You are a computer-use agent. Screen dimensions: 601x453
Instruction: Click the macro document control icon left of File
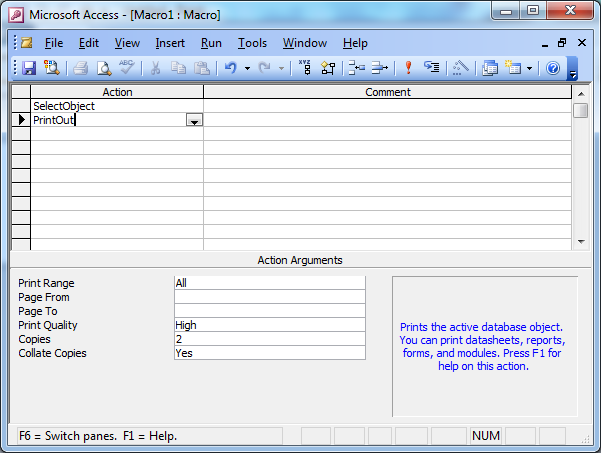(26, 43)
